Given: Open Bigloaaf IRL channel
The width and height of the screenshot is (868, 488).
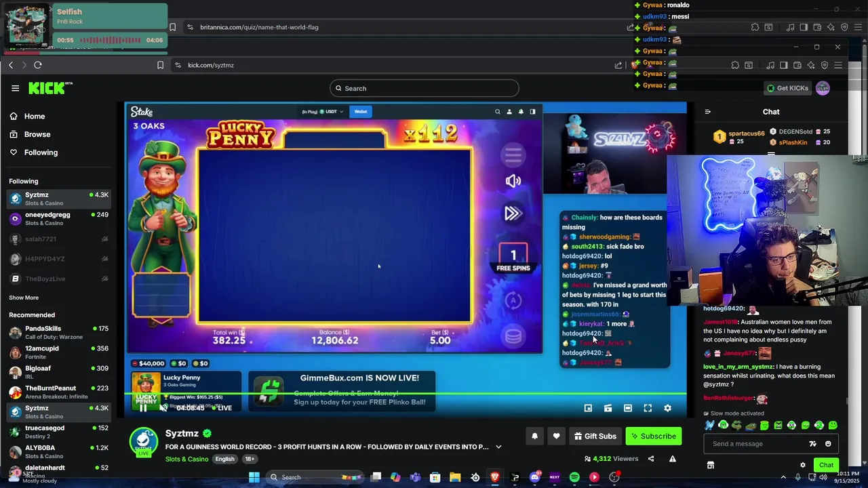Looking at the screenshot, I should 60,372.
